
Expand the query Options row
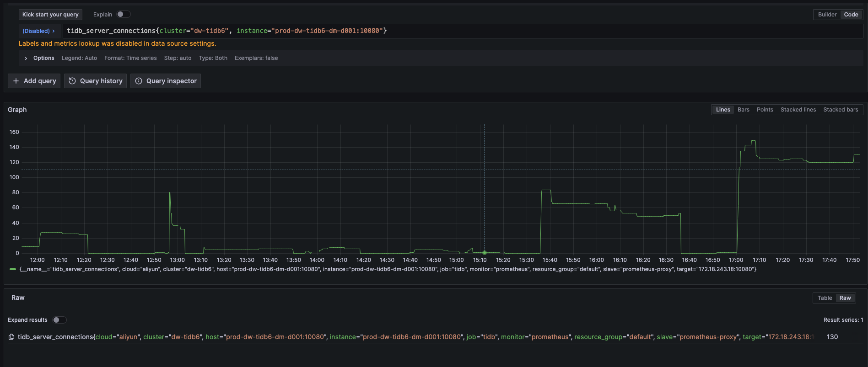pos(26,58)
